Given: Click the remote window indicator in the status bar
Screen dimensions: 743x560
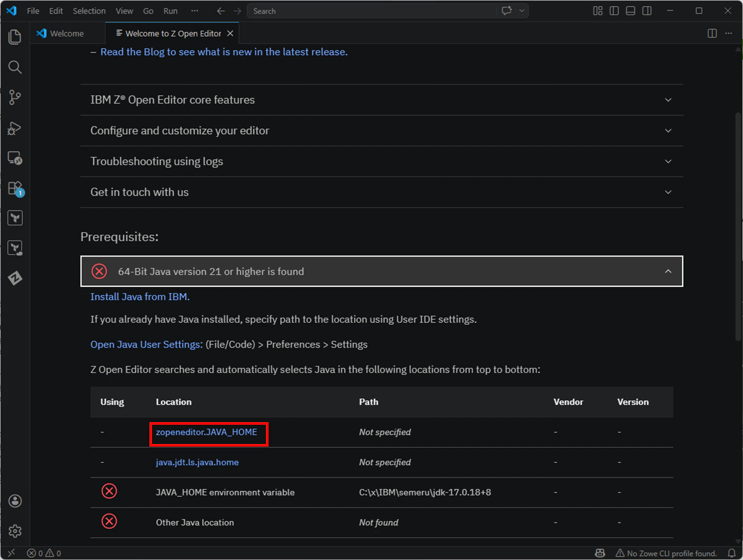Looking at the screenshot, I should [x=11, y=553].
